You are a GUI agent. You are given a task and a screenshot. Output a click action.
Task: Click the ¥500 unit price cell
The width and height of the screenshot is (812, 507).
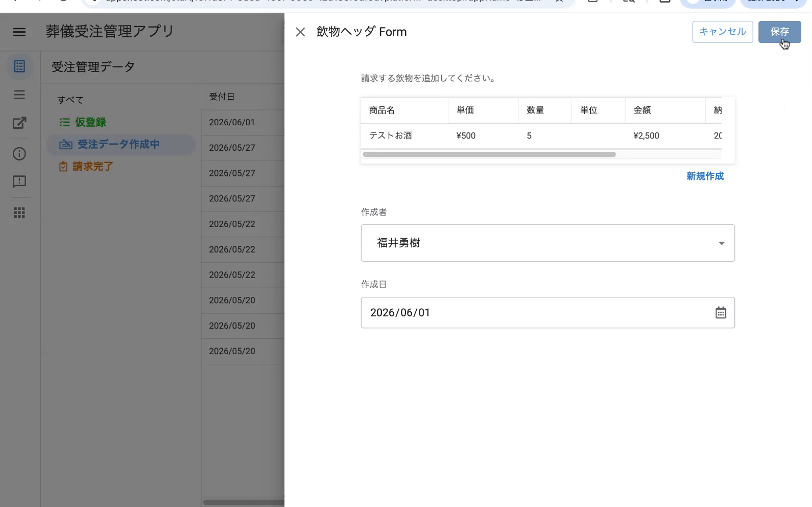(x=466, y=136)
